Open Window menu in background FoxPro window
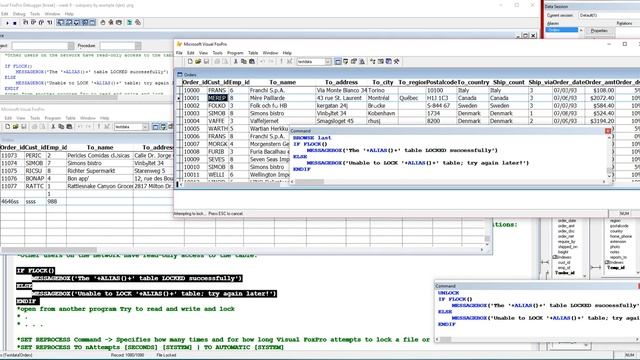 [x=88, y=118]
